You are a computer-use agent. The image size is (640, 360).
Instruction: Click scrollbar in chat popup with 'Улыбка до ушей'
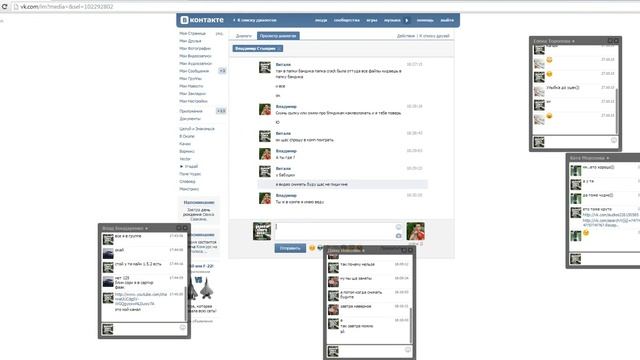coord(617,110)
